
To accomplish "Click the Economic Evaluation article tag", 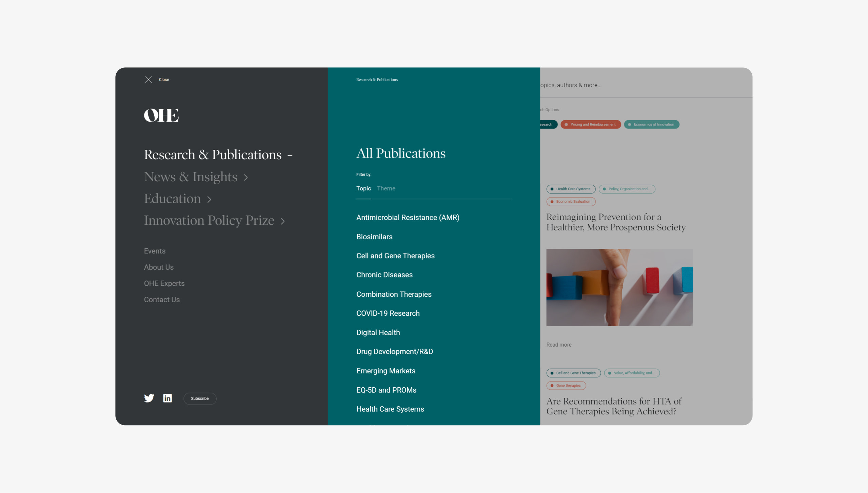I will click(x=571, y=202).
